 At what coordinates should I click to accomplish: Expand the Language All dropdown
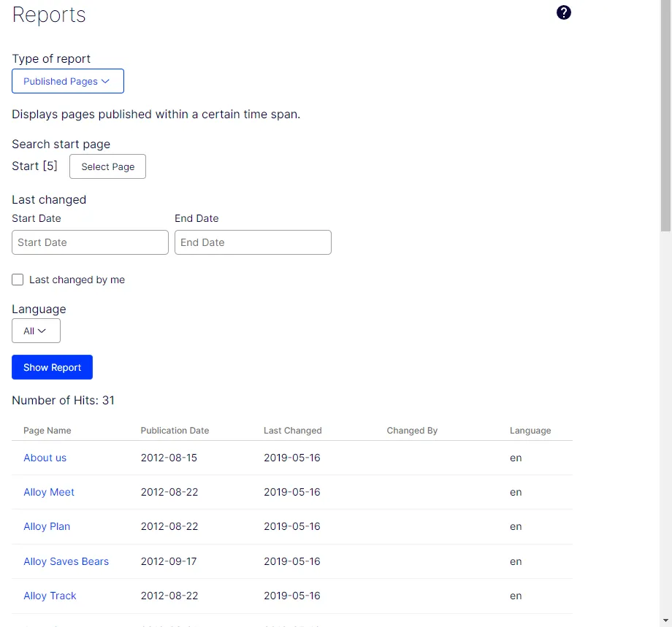click(x=36, y=331)
